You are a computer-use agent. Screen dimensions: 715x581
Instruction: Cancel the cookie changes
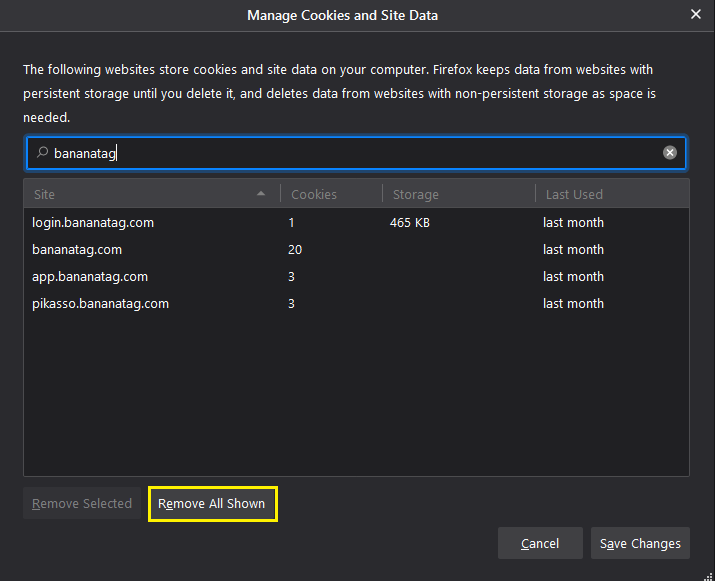540,543
